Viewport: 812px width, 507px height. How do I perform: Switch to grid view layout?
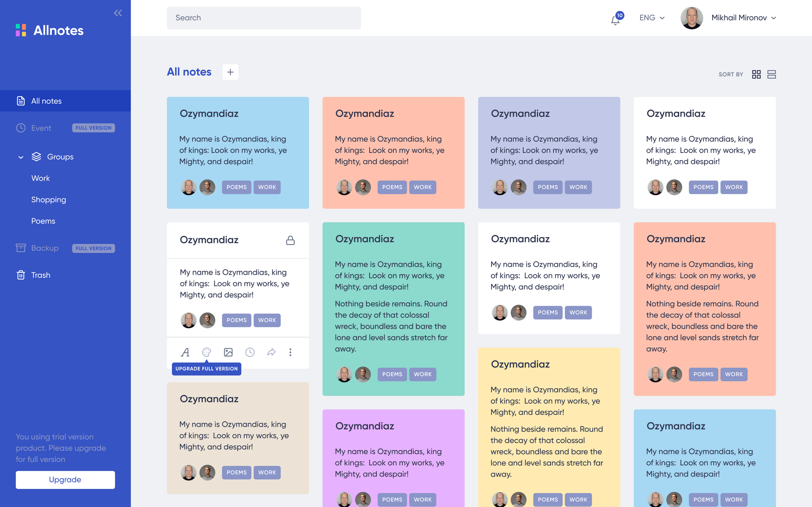[x=756, y=74]
